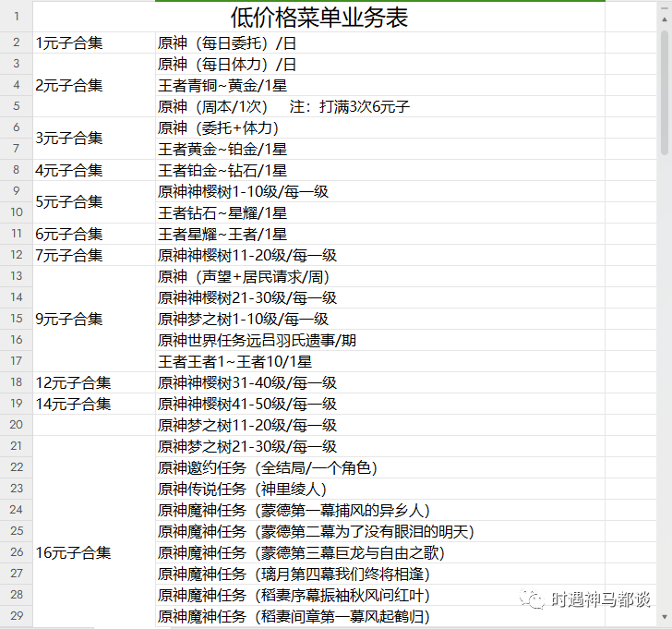This screenshot has width=672, height=629.
Task: Select the cell 原神梦之树21-30级/每一级
Action: pyautogui.click(x=379, y=446)
